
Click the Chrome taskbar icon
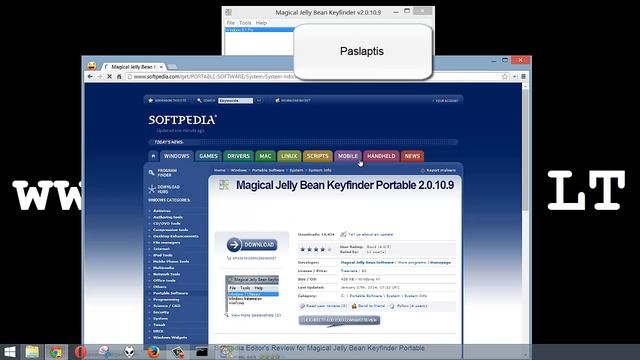point(56,352)
